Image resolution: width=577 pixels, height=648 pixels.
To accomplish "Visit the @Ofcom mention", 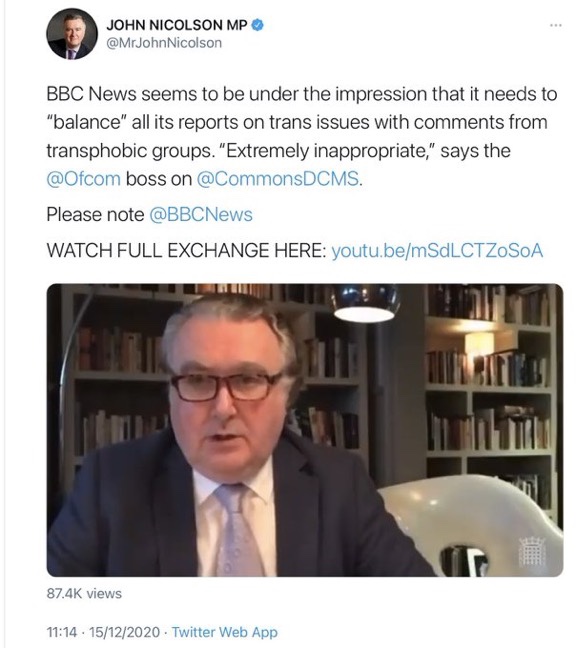I will click(x=83, y=179).
